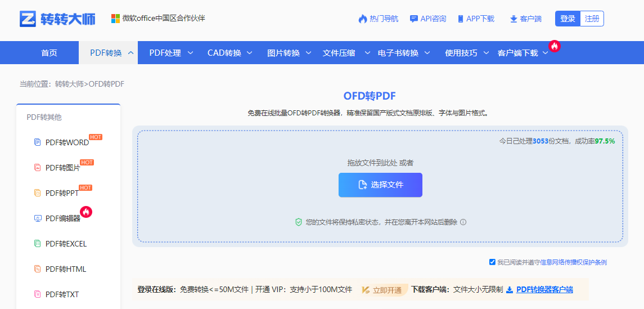
Task: Click the HOT badge on PDF转WORD
Action: (x=96, y=137)
